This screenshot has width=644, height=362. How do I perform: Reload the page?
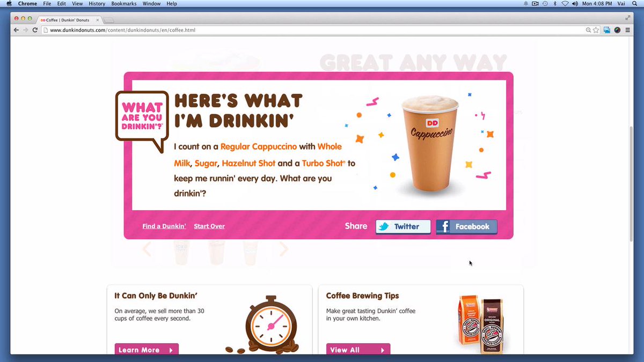(35, 30)
